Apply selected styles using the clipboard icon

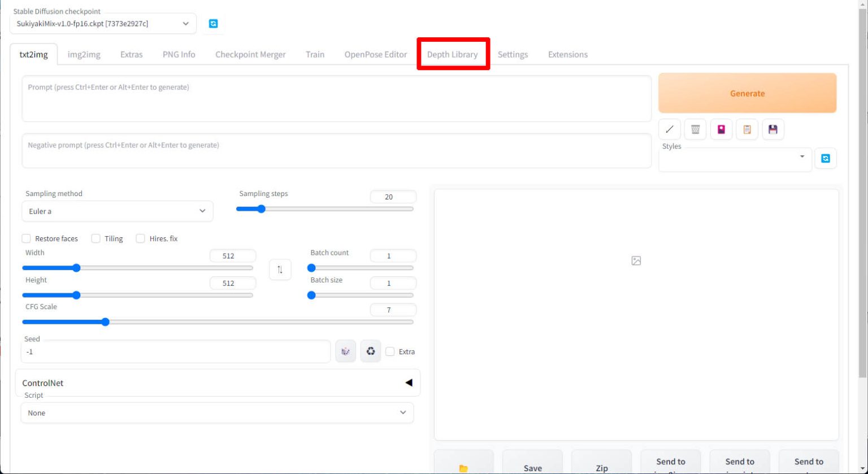[x=747, y=129]
